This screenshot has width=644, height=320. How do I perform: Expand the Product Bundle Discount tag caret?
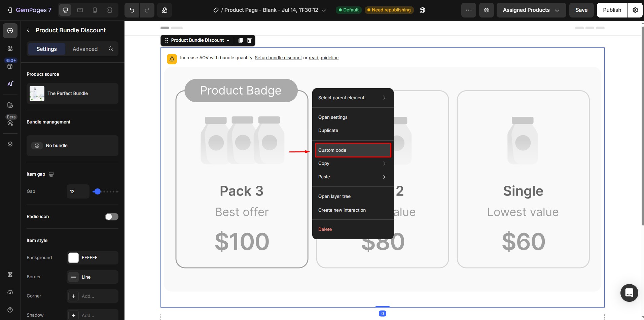[x=228, y=40]
